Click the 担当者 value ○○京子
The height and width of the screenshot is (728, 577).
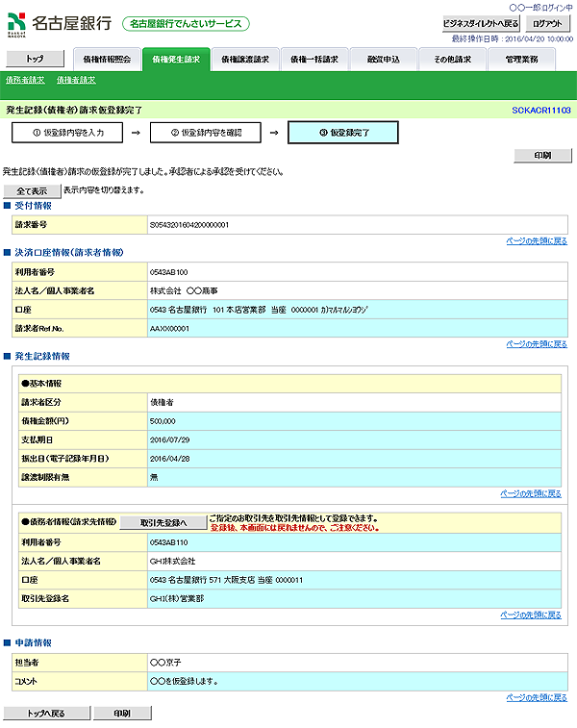(x=165, y=663)
